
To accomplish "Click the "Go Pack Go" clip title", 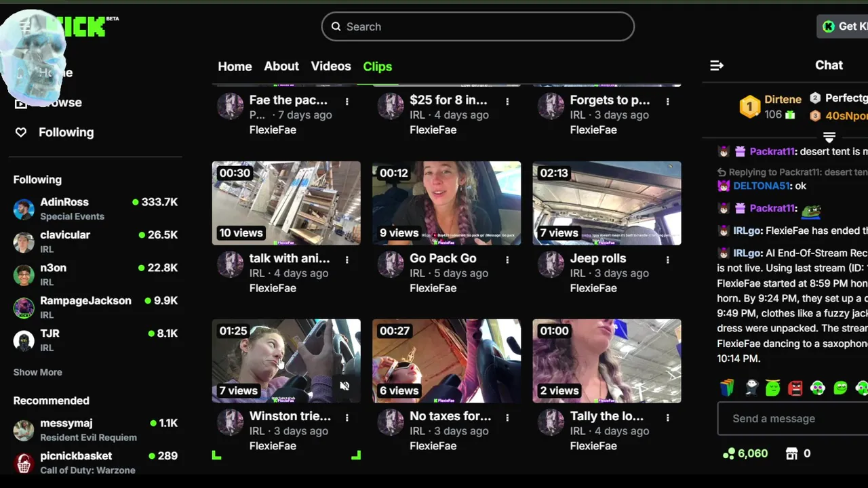I will coord(443,258).
